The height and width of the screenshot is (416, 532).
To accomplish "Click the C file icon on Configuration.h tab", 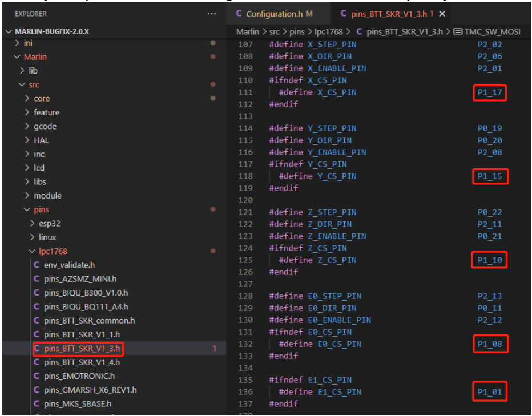I will 239,14.
